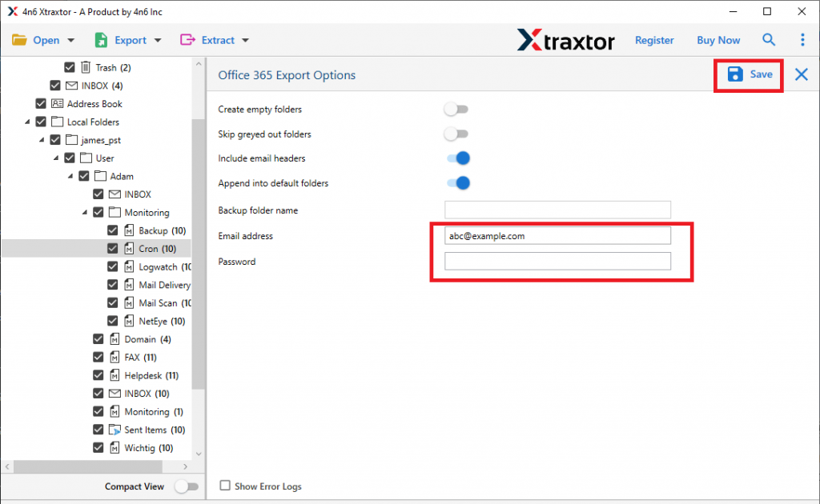This screenshot has width=820, height=504.
Task: Click the Sent Items folder icon
Action: click(115, 430)
